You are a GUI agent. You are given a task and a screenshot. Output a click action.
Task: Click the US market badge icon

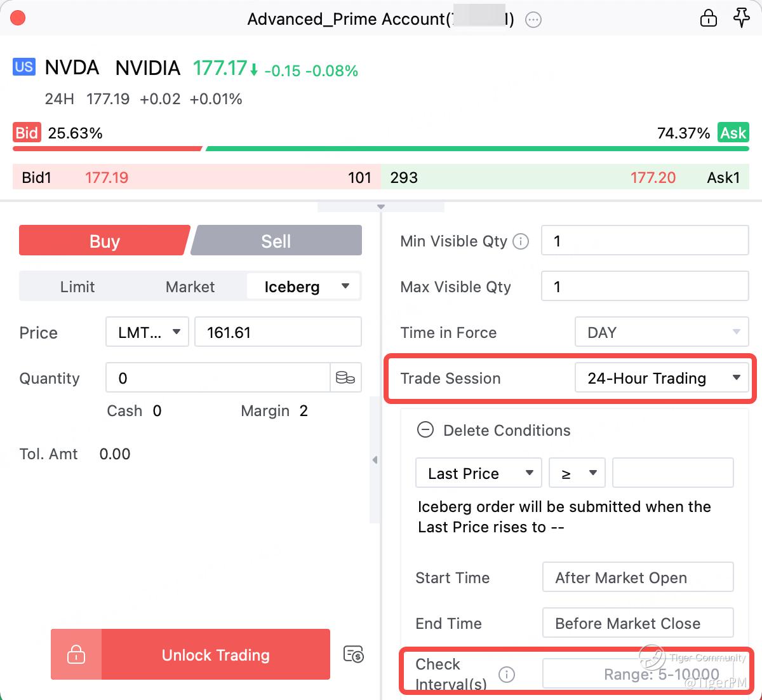[24, 67]
